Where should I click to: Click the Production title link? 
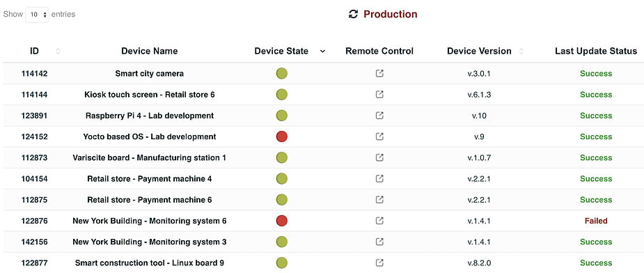[x=390, y=15]
